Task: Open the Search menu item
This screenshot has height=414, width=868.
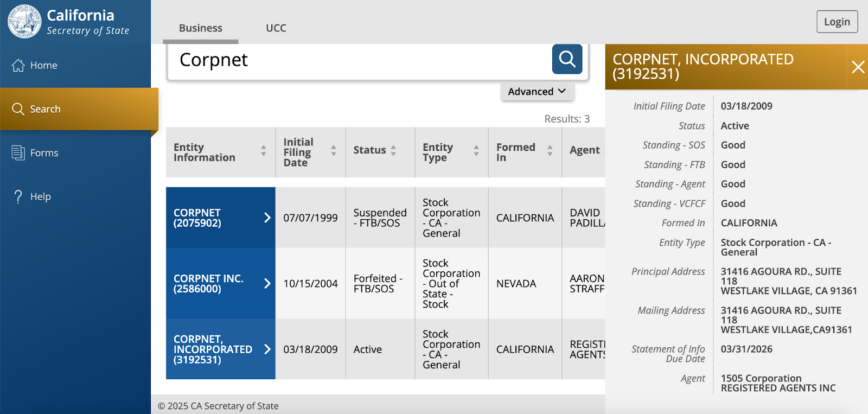Action: pyautogui.click(x=79, y=109)
